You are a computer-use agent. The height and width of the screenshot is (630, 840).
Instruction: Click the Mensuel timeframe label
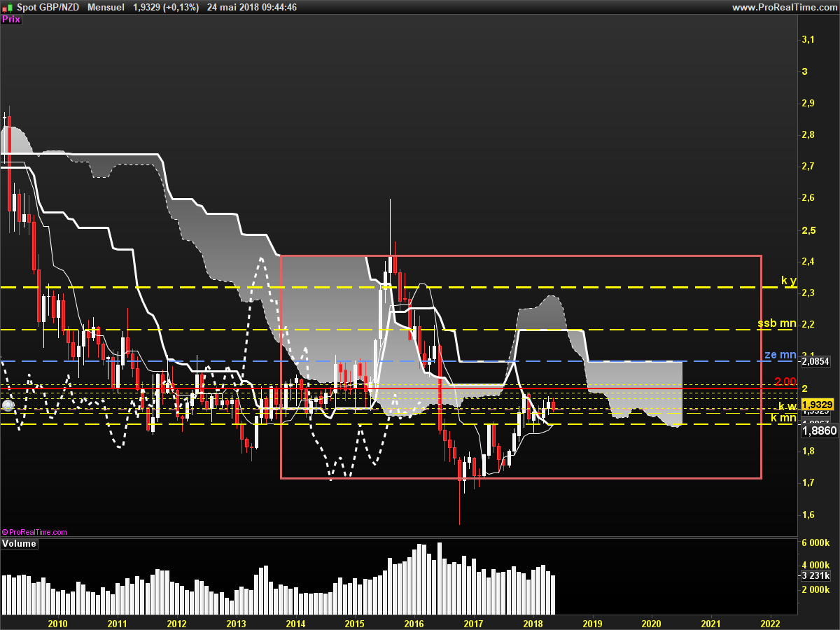(106, 7)
